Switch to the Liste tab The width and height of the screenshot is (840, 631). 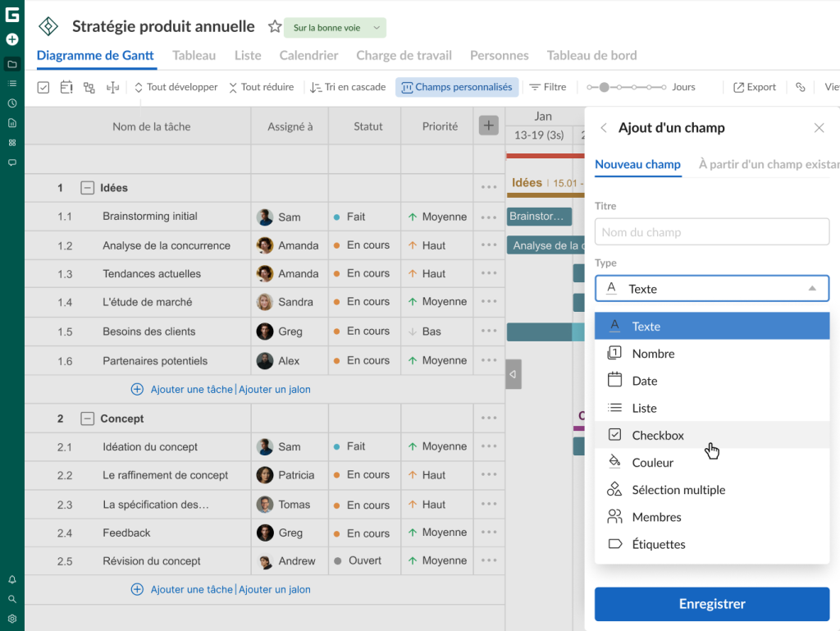coord(248,56)
